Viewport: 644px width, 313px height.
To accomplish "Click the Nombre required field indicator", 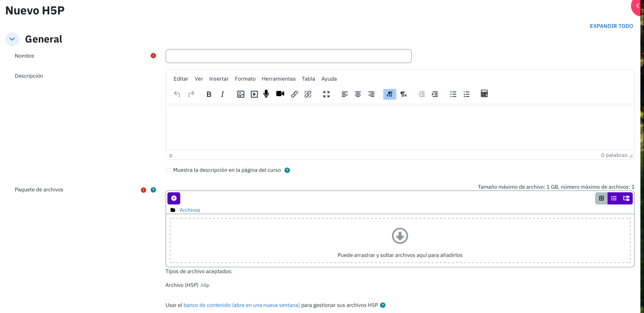I will (x=153, y=56).
